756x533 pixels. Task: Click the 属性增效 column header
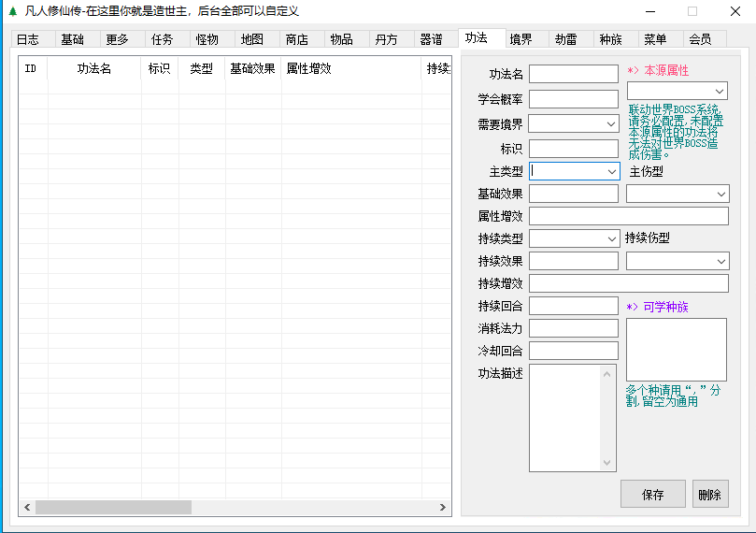point(351,68)
